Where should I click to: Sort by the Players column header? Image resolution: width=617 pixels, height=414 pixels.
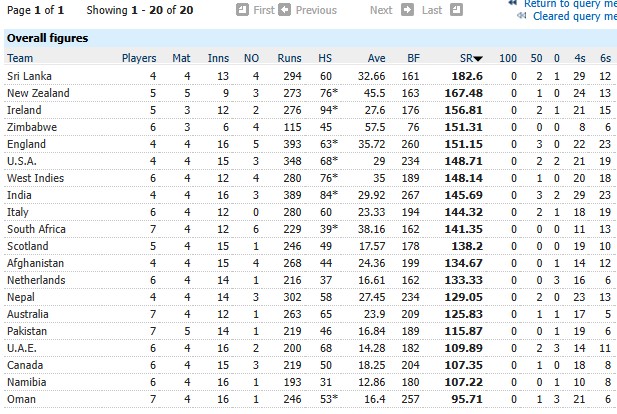(138, 58)
